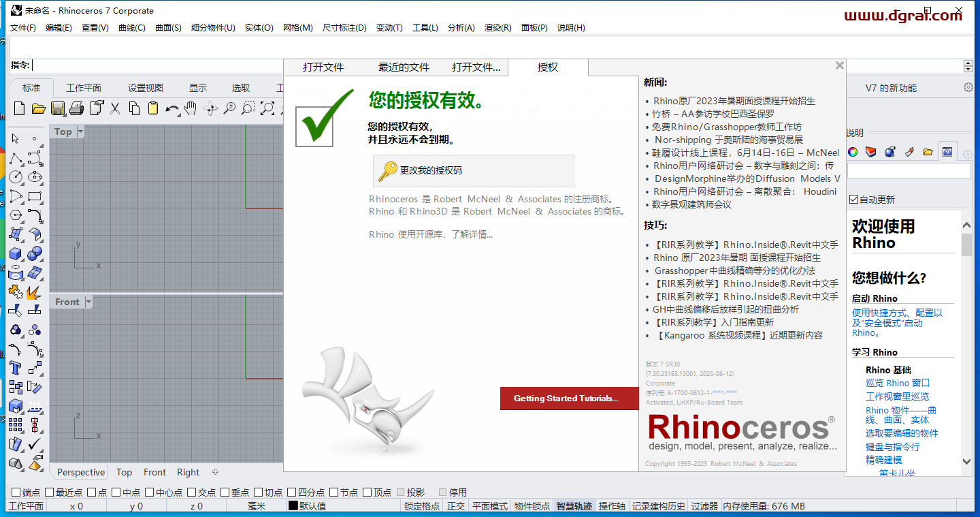The height and width of the screenshot is (517, 980).
Task: Enable the 最近点 osnap checkbox
Action: (x=50, y=492)
